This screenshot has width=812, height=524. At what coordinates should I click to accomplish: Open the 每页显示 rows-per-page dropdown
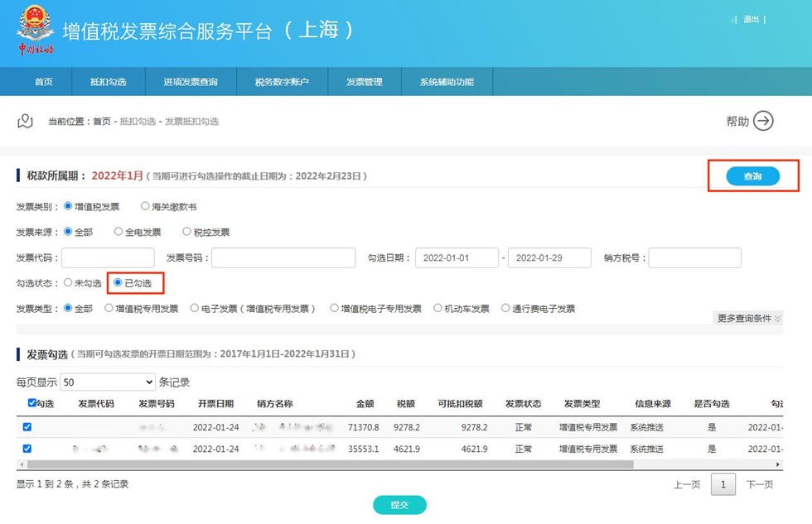pos(108,382)
